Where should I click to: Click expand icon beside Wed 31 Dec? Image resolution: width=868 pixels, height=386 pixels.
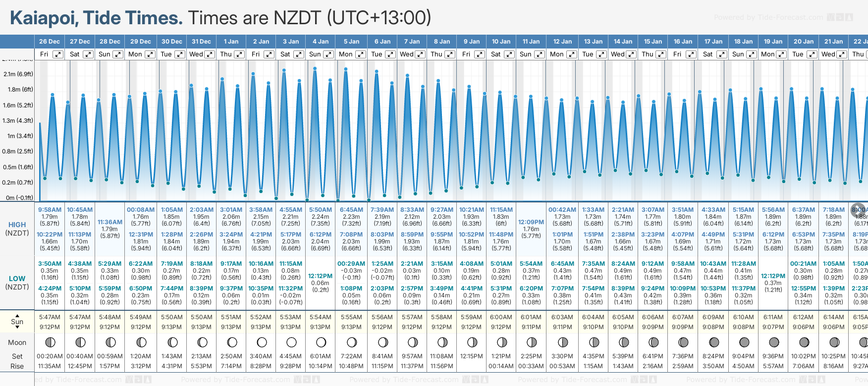tap(210, 54)
